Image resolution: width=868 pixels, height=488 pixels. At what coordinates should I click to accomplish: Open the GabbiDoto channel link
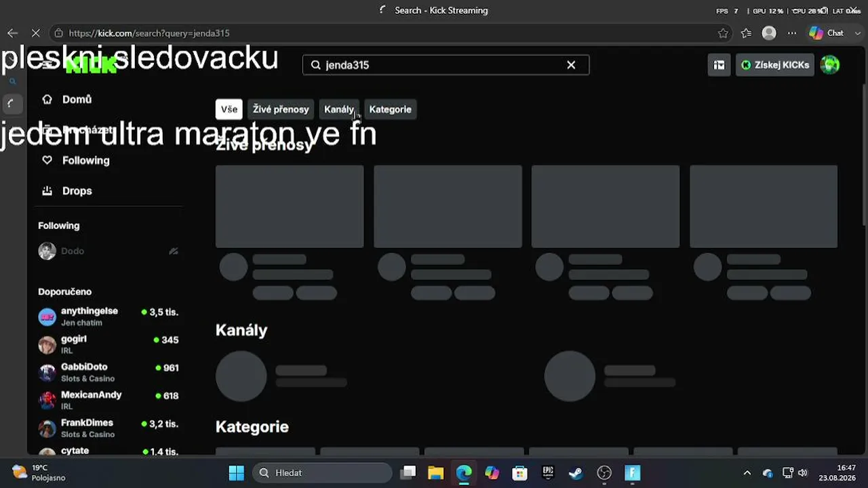tap(84, 367)
